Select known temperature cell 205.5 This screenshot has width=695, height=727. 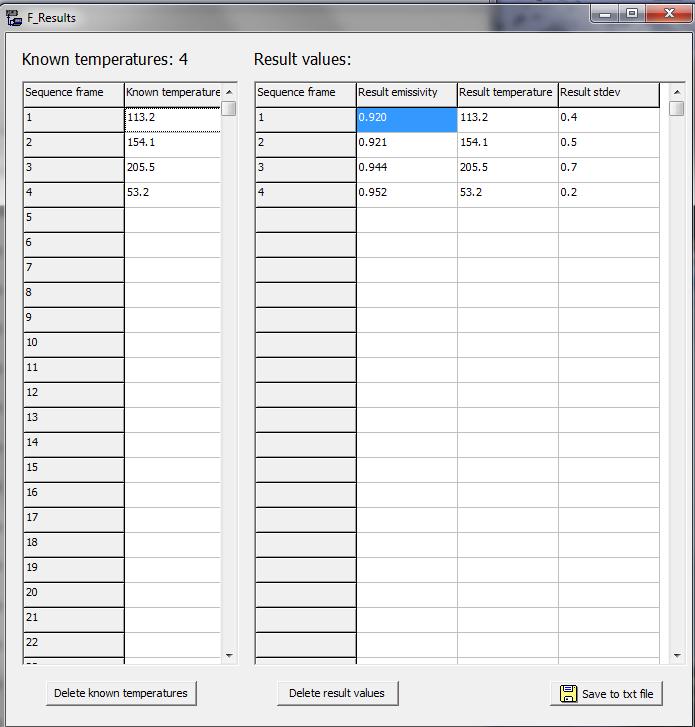point(172,170)
